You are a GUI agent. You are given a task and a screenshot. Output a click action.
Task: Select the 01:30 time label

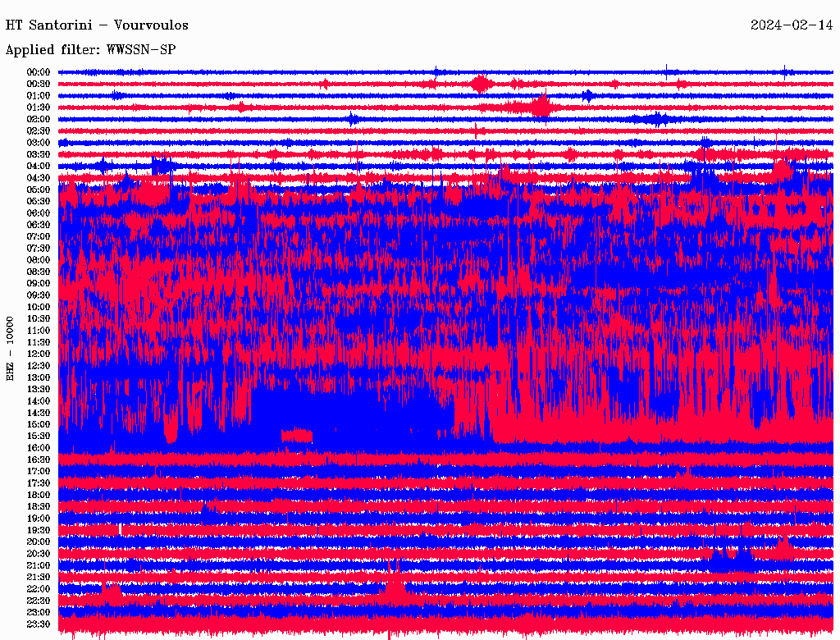[39, 107]
